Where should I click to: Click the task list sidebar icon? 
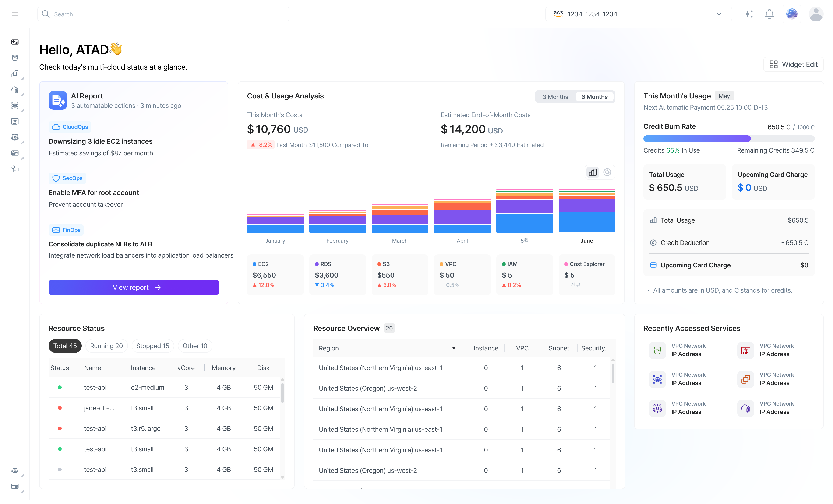pos(15,169)
